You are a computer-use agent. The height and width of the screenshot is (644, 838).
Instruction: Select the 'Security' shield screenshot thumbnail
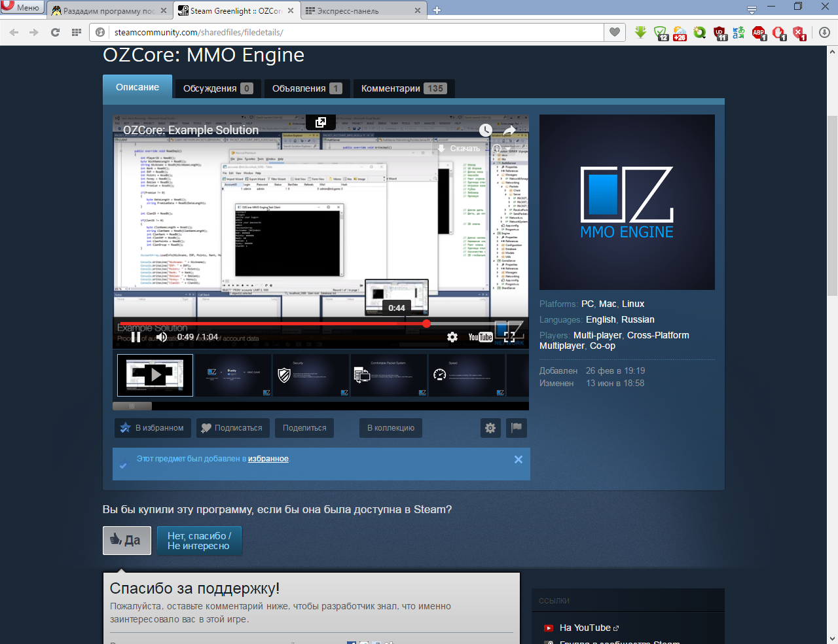coord(310,375)
